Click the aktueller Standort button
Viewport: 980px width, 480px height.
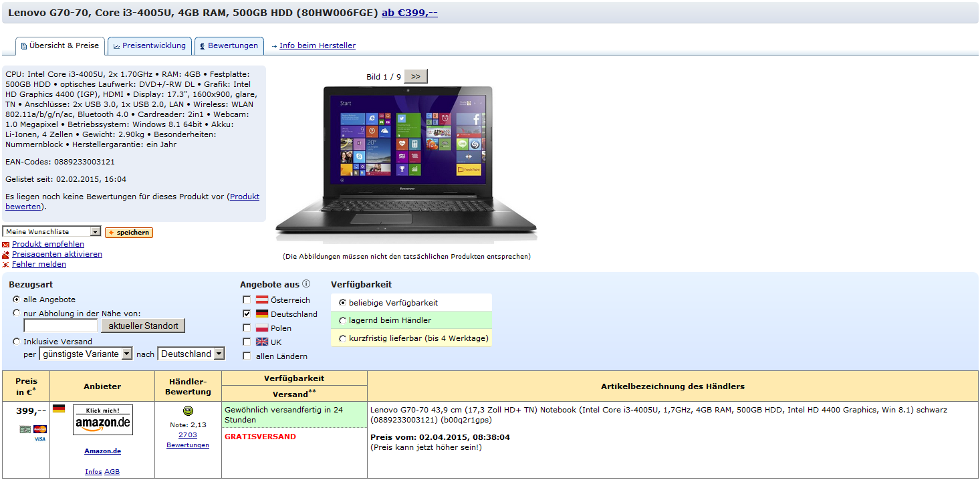coord(143,326)
